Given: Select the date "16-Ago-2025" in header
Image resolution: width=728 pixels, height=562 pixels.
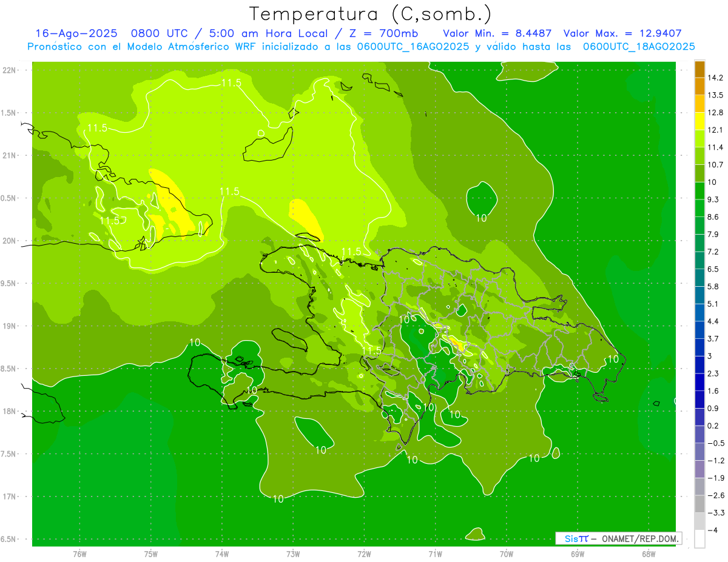Looking at the screenshot, I should [76, 33].
